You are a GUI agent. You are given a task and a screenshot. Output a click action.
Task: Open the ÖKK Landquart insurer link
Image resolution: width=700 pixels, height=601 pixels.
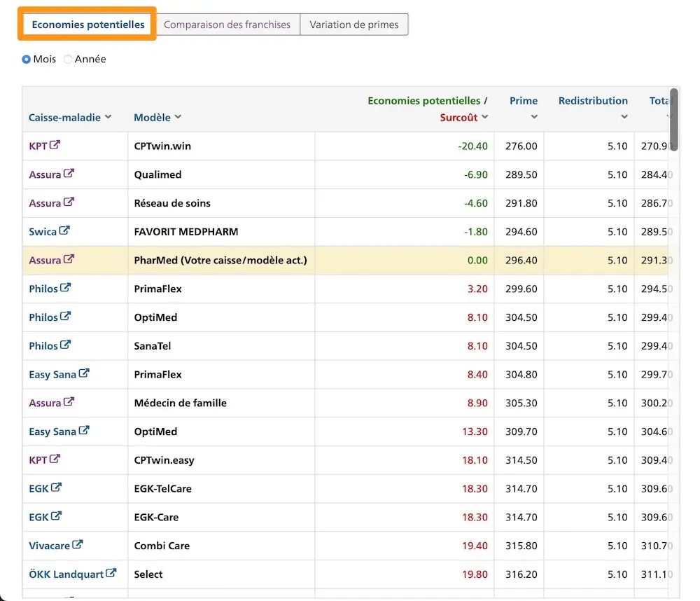click(66, 574)
